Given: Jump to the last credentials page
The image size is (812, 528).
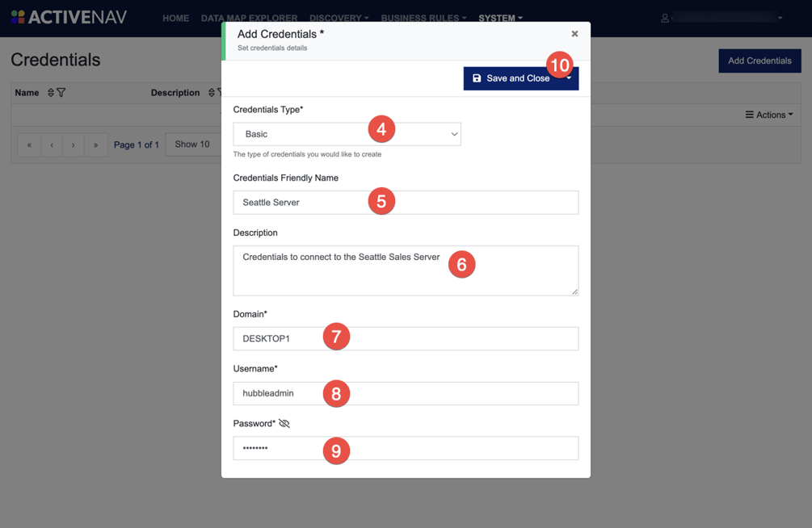Looking at the screenshot, I should pos(95,144).
